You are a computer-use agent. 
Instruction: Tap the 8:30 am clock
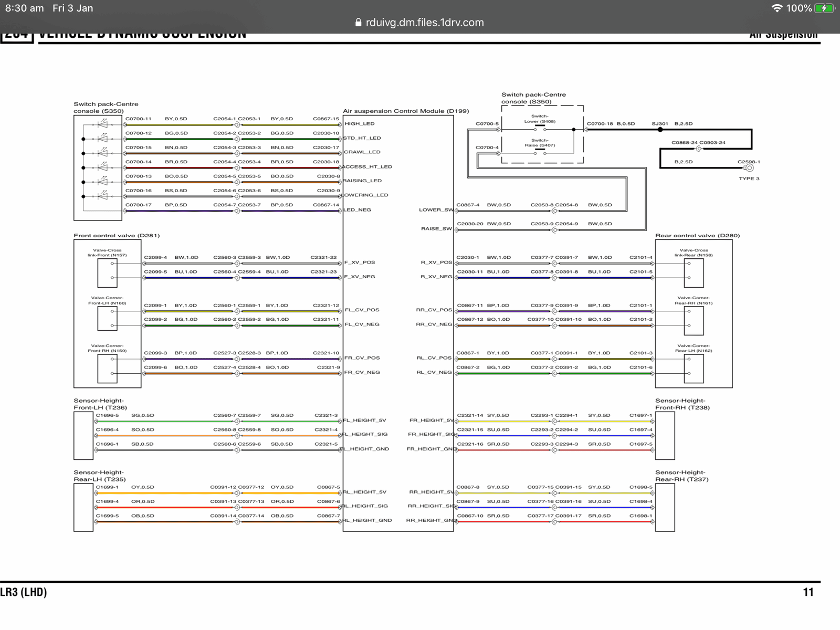click(25, 8)
